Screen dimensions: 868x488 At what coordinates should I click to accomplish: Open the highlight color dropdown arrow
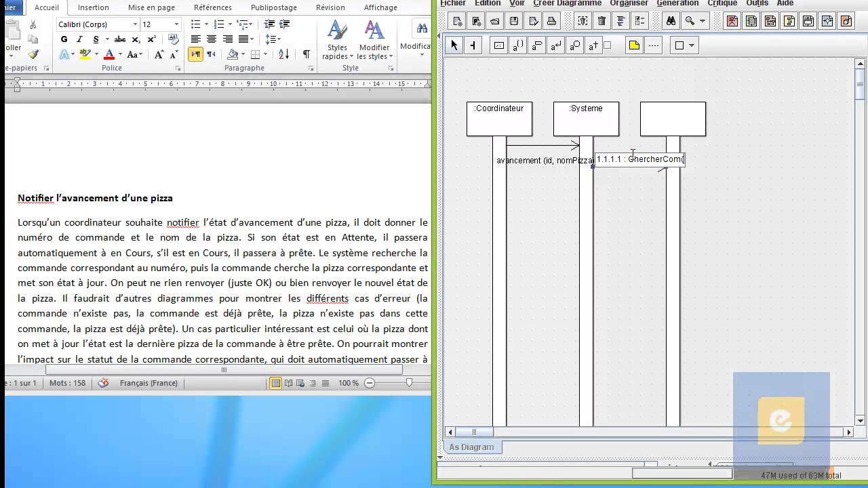96,54
